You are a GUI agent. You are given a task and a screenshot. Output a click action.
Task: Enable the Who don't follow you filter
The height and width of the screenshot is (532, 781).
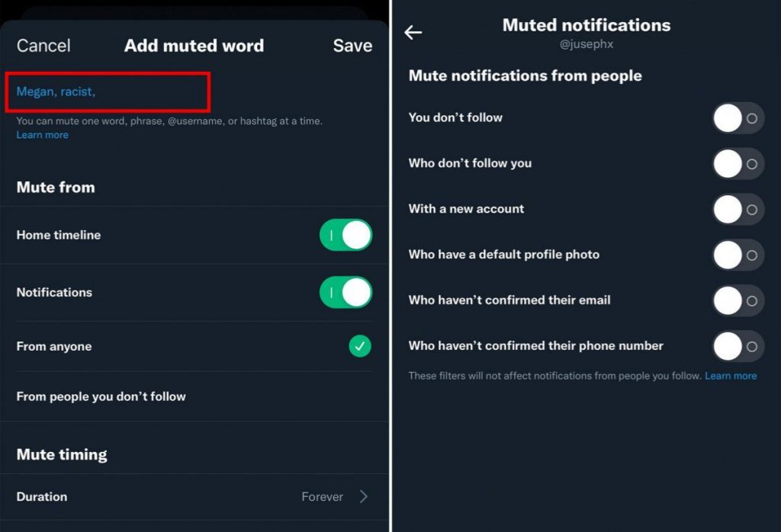pyautogui.click(x=738, y=163)
